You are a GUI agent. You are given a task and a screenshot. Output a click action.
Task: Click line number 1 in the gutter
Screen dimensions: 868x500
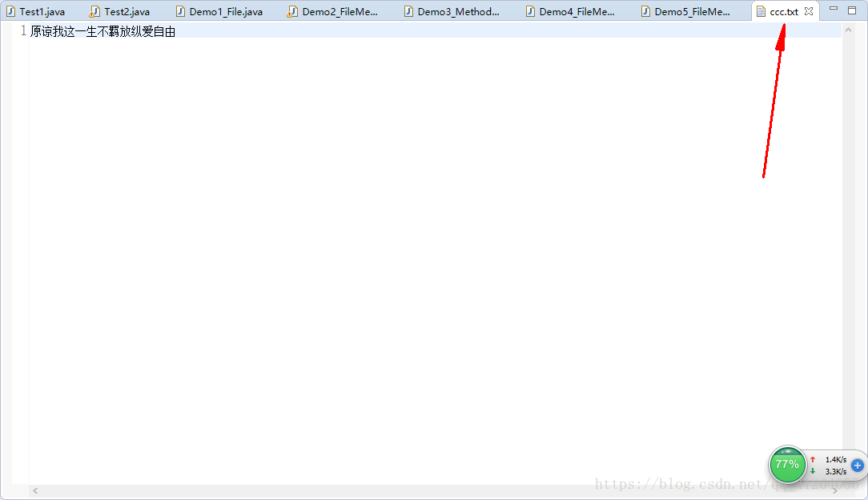[x=23, y=31]
